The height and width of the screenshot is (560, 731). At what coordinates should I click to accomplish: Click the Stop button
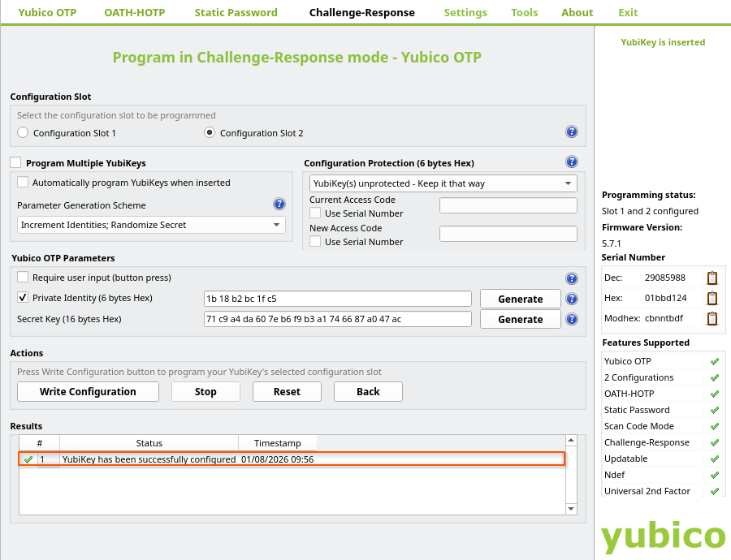point(205,392)
